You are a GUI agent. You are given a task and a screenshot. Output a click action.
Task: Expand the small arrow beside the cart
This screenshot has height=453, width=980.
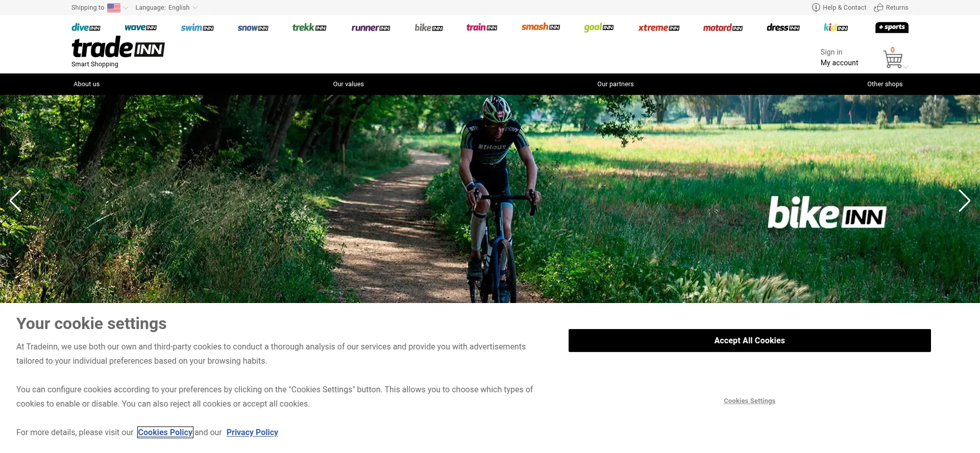[x=906, y=67]
